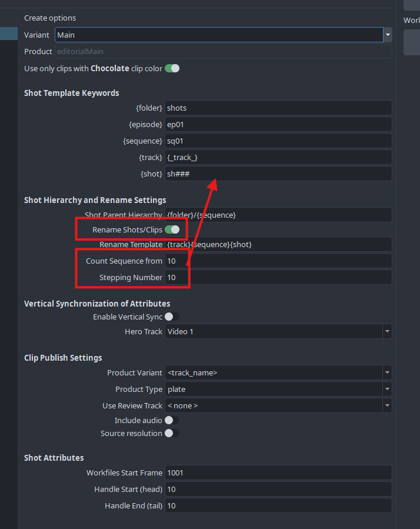
Task: Toggle the Source resolution switch
Action: [x=172, y=433]
